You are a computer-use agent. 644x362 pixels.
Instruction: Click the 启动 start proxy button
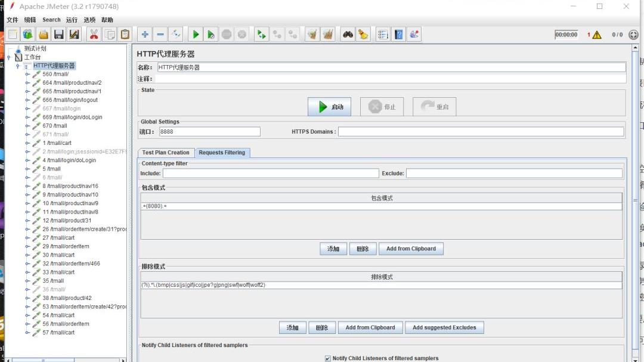(329, 107)
